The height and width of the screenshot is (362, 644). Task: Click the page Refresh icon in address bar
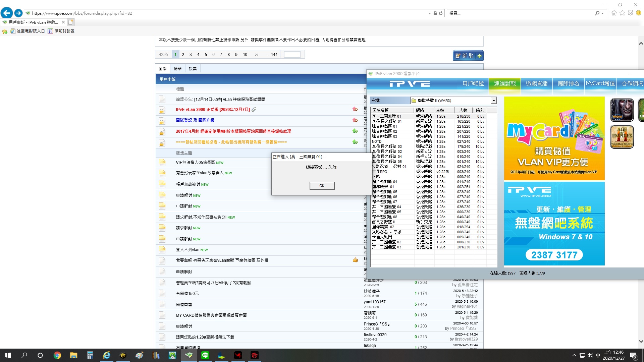tap(441, 13)
